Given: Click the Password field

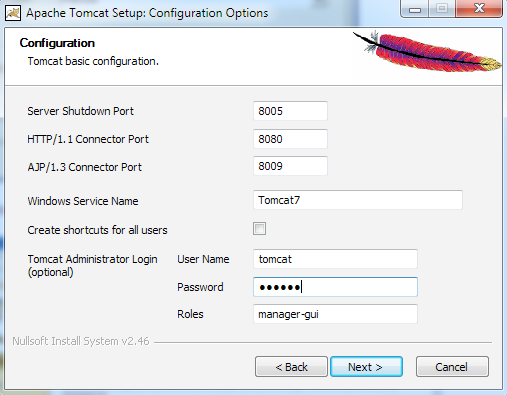Looking at the screenshot, I should 335,287.
